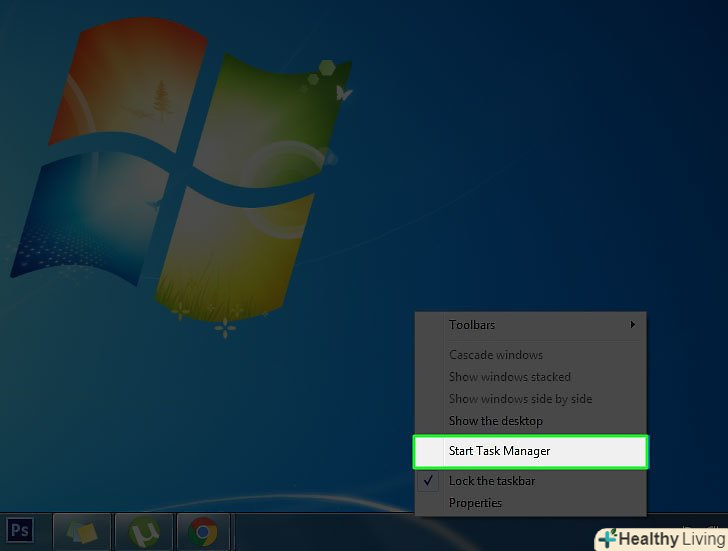Open Google Chrome from the taskbar
The width and height of the screenshot is (728, 551).
tap(203, 532)
